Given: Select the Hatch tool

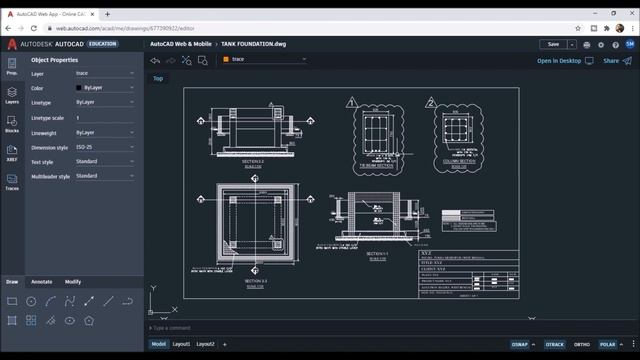Looking at the screenshot, I should coord(12,320).
